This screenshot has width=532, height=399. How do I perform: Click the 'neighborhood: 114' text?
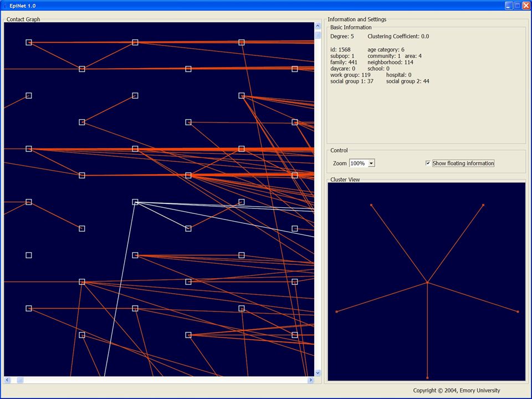coord(390,63)
